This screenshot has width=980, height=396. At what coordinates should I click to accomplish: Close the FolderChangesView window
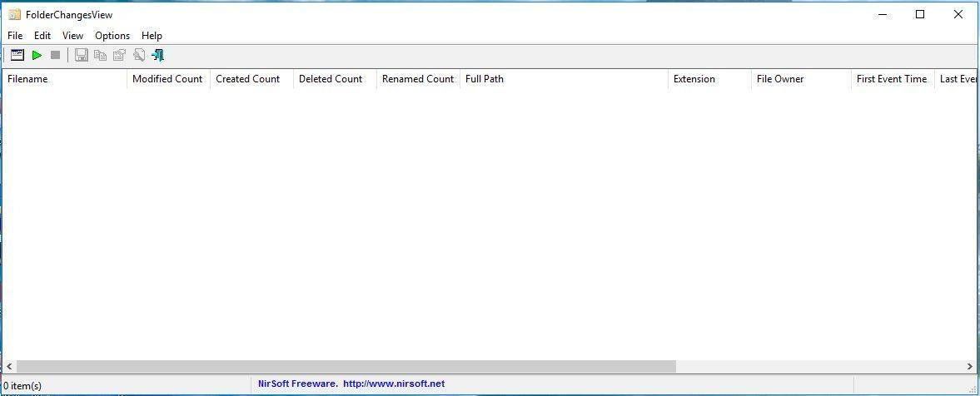[958, 14]
